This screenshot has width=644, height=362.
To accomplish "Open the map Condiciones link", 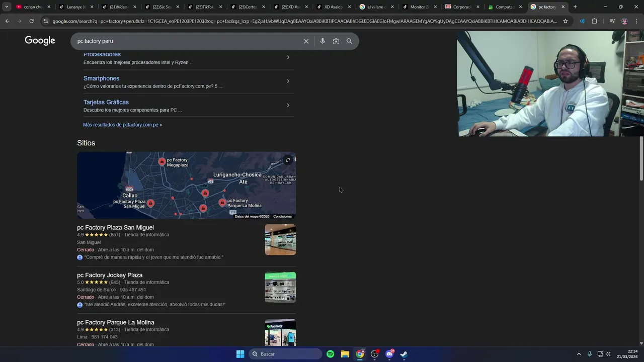I will coord(282,216).
